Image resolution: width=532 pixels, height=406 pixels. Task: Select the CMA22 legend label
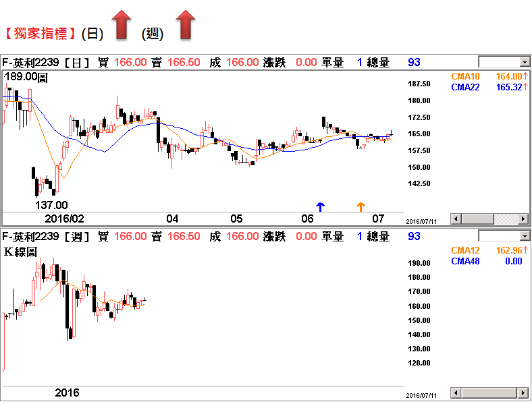[x=465, y=87]
